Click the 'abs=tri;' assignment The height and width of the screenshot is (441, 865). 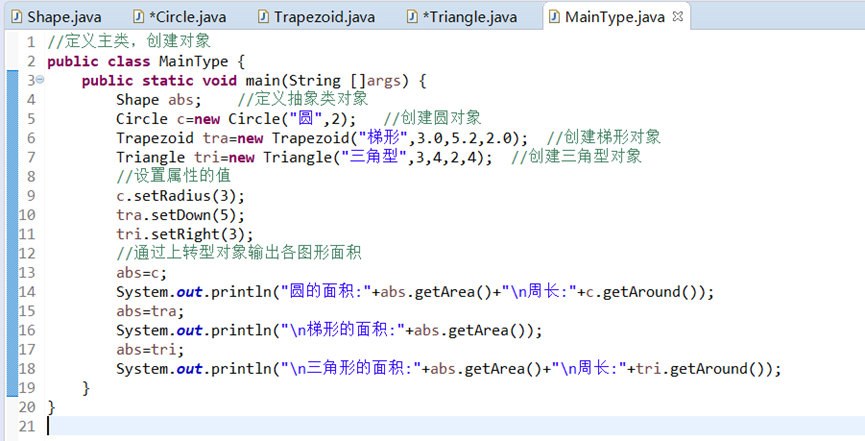(x=150, y=349)
